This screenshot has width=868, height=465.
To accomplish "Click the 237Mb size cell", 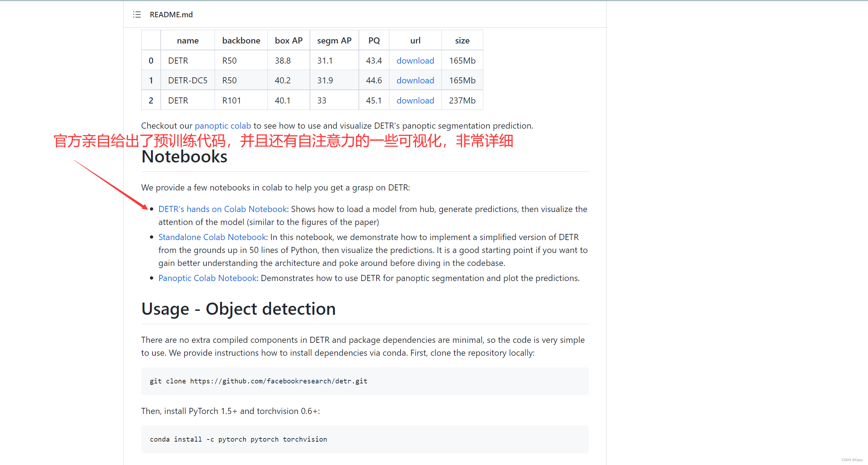I will [x=462, y=100].
